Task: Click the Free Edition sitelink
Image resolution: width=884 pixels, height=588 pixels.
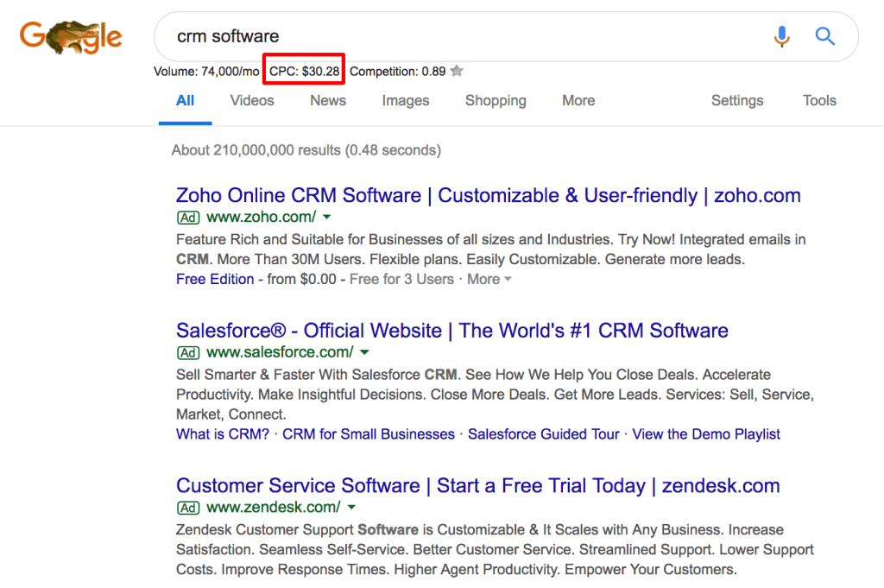Action: click(x=215, y=279)
